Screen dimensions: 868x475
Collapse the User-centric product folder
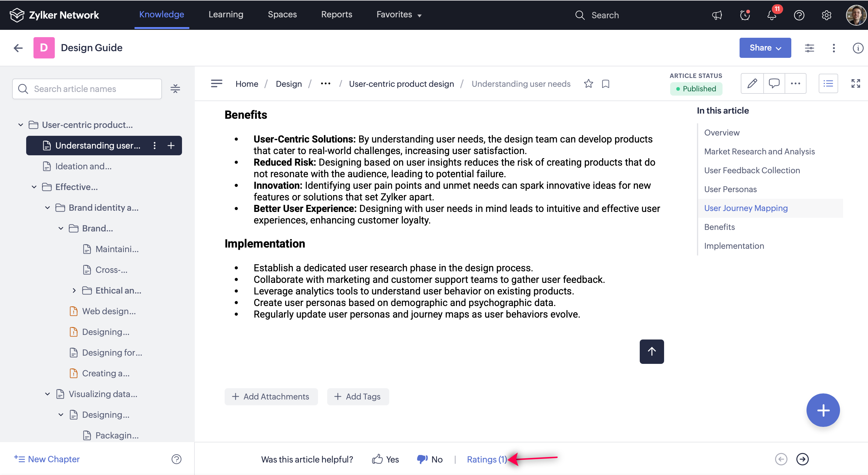[x=21, y=125]
